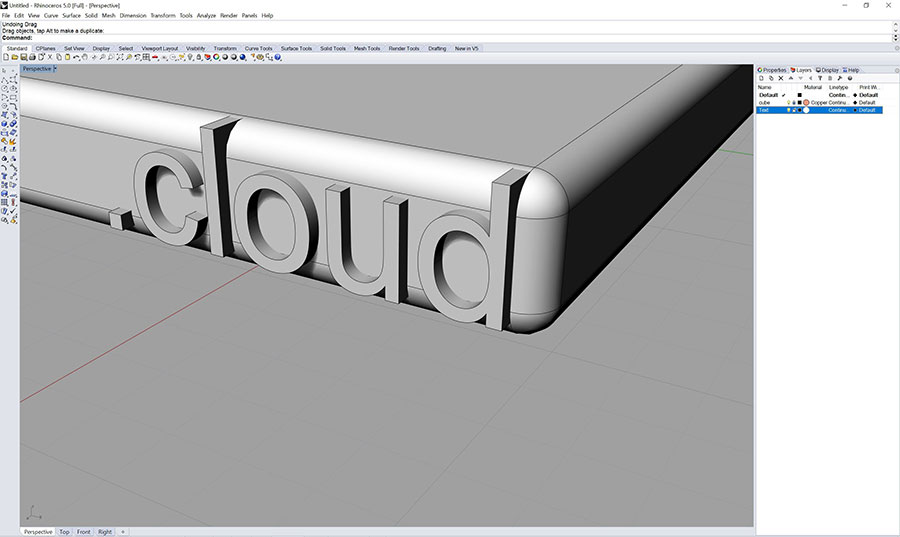Image resolution: width=900 pixels, height=537 pixels.
Task: Click the Move Layer Up arrow icon
Action: (791, 79)
